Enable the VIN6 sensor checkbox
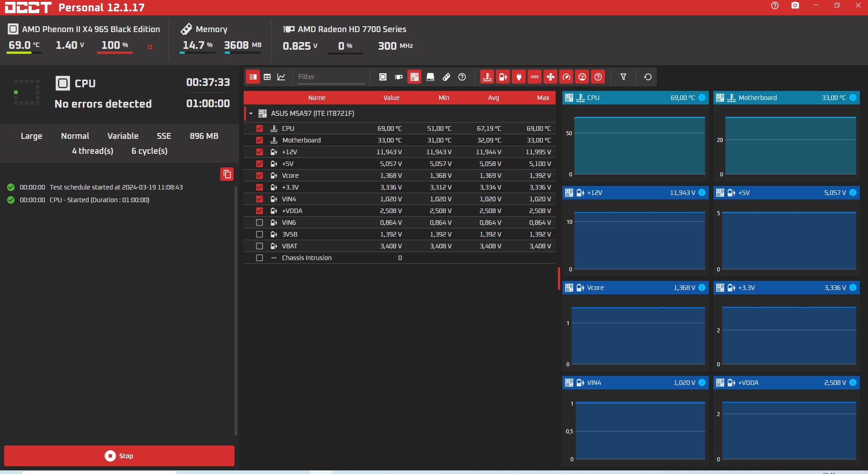The width and height of the screenshot is (868, 474). pyautogui.click(x=259, y=223)
